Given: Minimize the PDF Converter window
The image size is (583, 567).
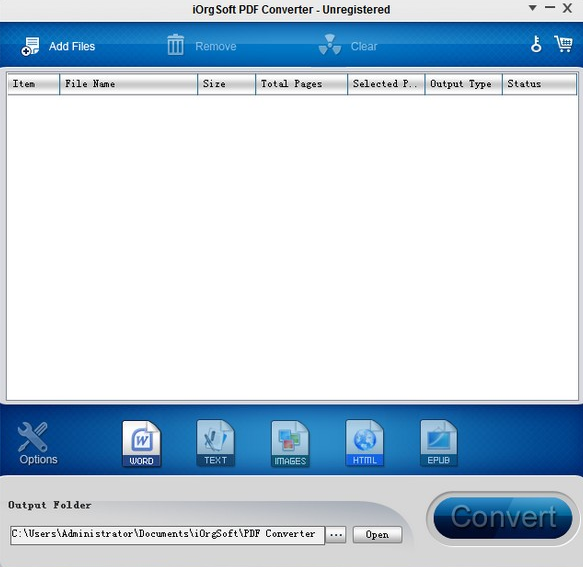Looking at the screenshot, I should (x=550, y=7).
